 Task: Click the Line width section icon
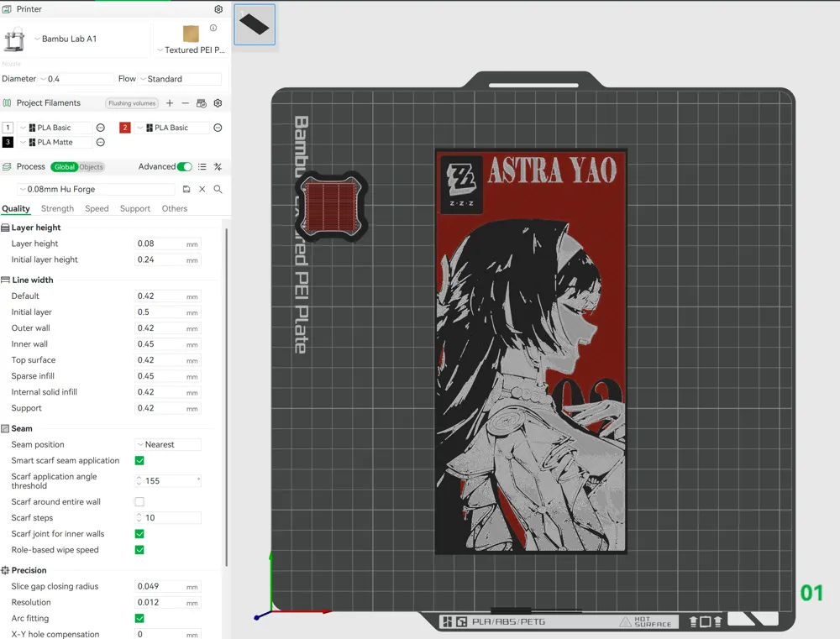[5, 280]
